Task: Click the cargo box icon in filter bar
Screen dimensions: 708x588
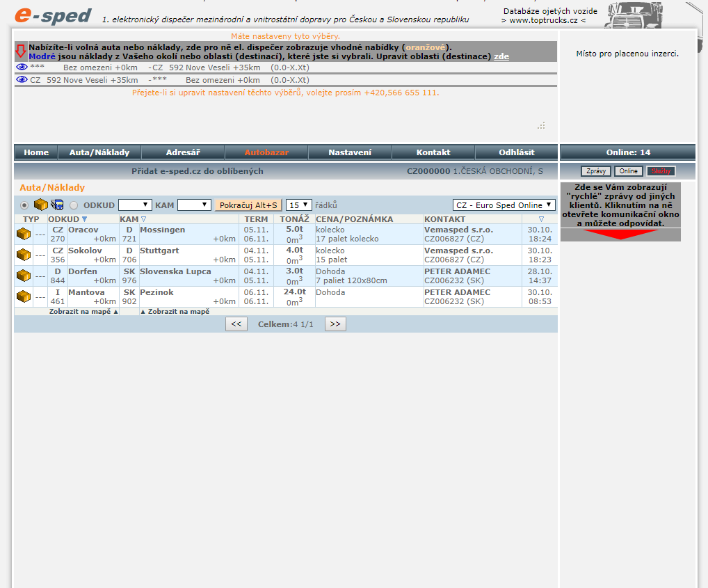Action: click(x=40, y=205)
